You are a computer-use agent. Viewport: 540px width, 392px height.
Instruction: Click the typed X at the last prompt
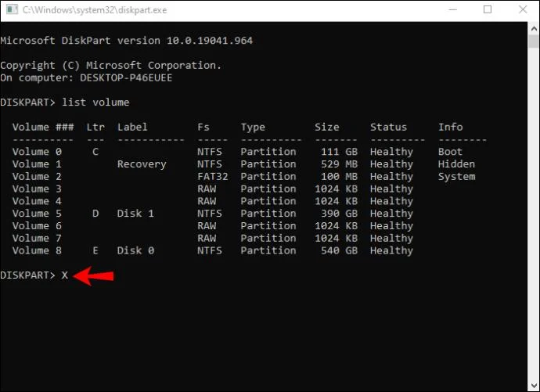[65, 275]
